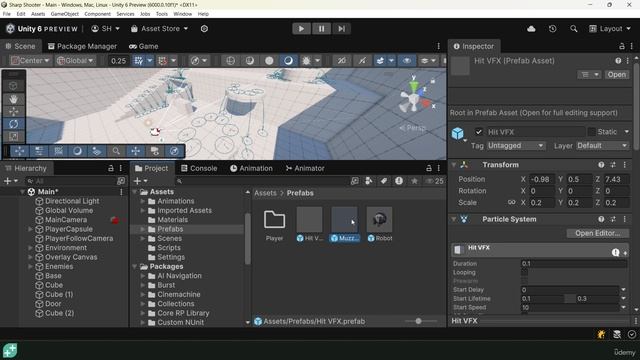Lock the Inspector panel
Image resolution: width=640 pixels, height=360 pixels.
[621, 46]
